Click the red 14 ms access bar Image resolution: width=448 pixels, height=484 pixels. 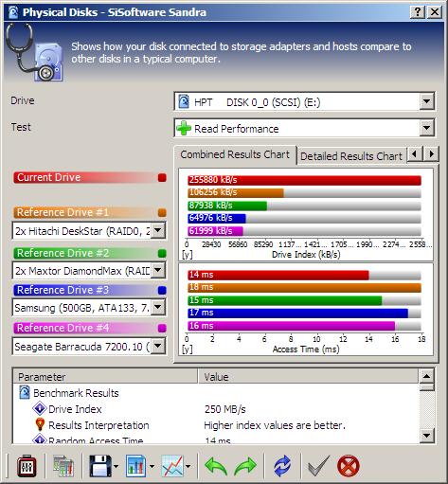(x=278, y=275)
